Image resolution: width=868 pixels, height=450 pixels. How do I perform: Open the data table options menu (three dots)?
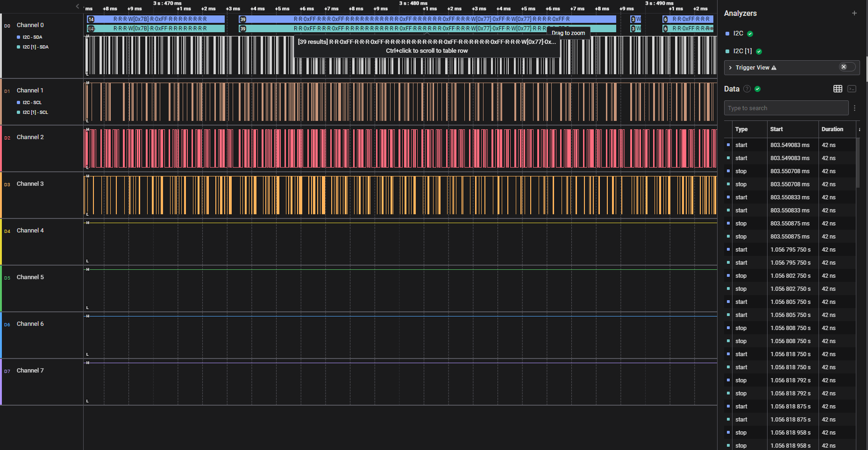click(x=854, y=108)
